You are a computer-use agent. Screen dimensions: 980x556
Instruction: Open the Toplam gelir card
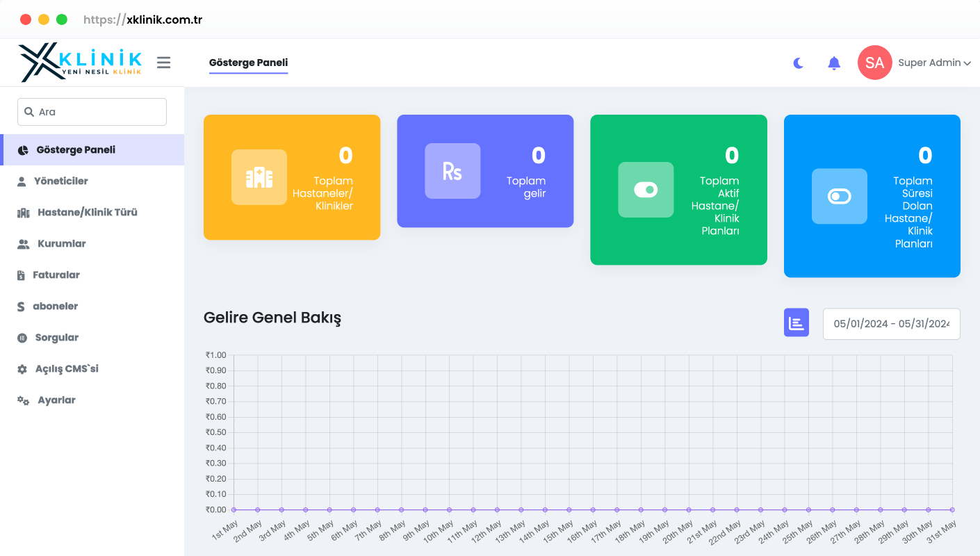(x=485, y=171)
